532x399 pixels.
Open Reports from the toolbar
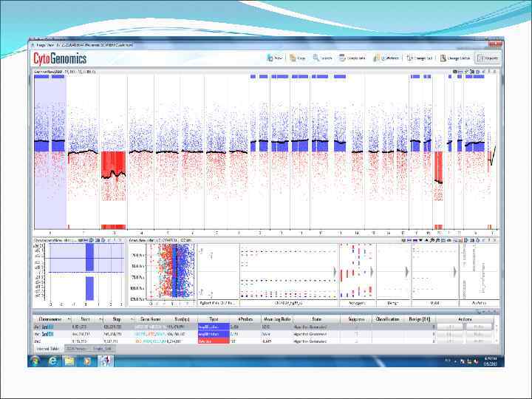click(488, 58)
